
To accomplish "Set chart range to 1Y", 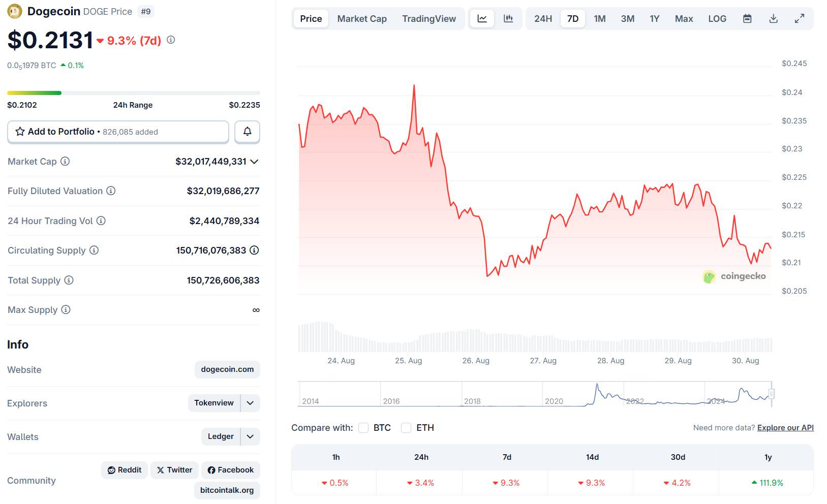I will (655, 19).
